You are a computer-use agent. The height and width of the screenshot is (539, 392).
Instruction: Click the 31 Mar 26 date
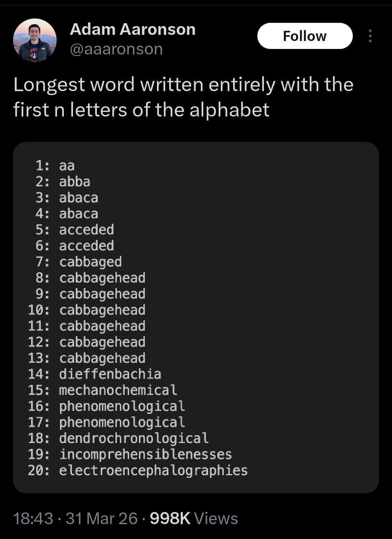click(102, 518)
